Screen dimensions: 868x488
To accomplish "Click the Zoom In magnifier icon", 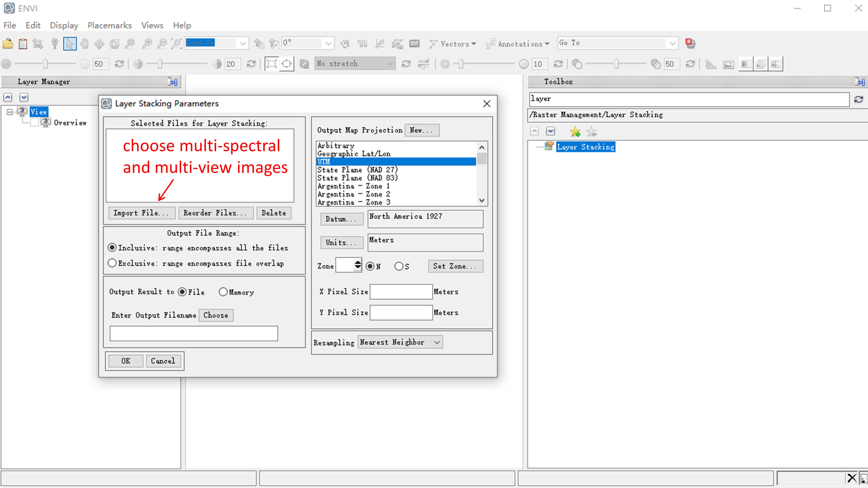I will click(x=147, y=44).
